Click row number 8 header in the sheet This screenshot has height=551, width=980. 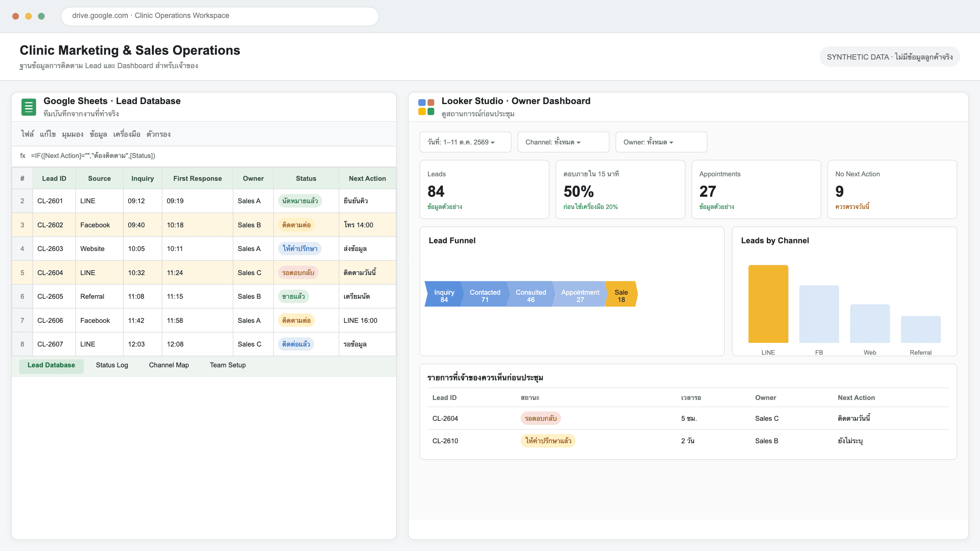click(22, 344)
